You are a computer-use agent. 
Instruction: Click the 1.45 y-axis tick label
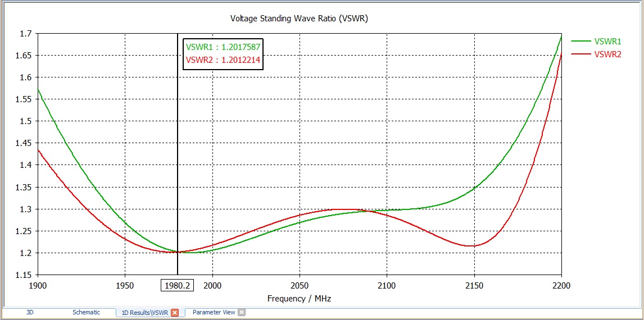(x=24, y=143)
